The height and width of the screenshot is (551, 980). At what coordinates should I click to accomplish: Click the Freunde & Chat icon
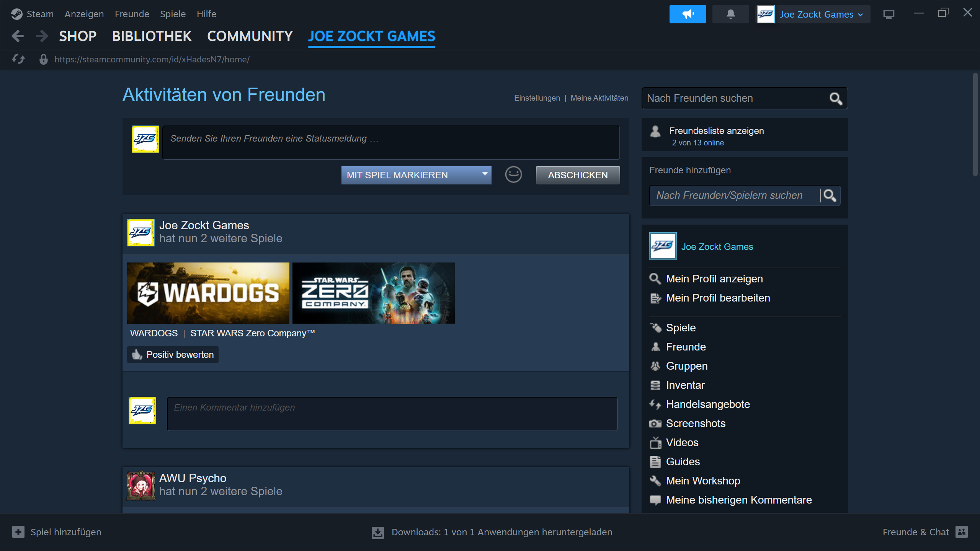[x=962, y=532]
